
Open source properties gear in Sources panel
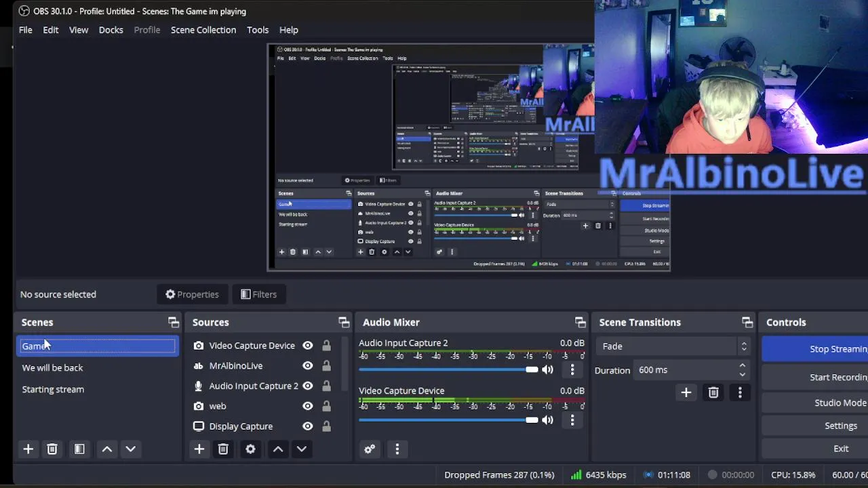(250, 449)
